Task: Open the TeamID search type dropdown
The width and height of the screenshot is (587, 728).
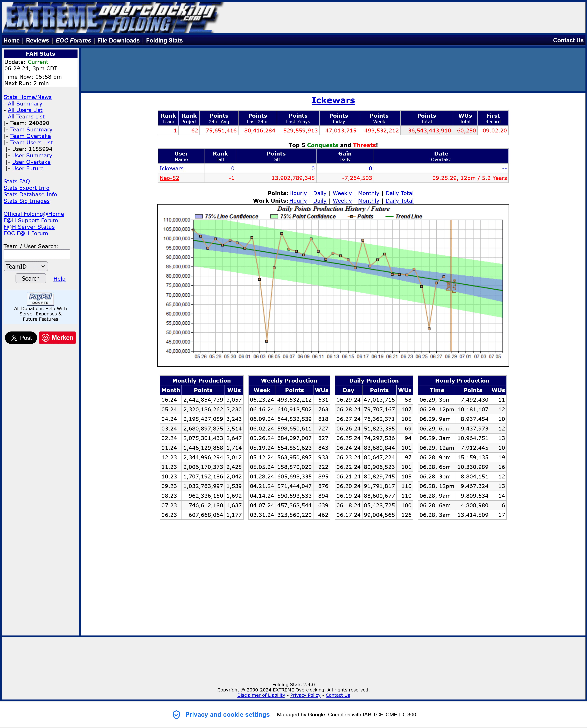Action: (26, 266)
